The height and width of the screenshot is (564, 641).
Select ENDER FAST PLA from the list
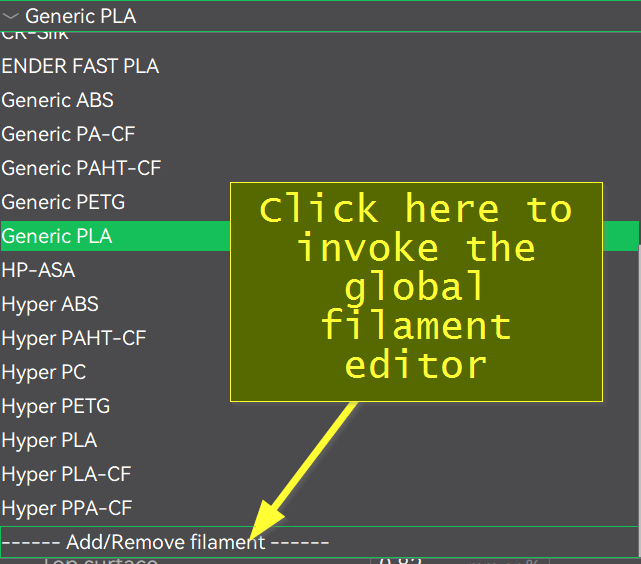click(x=80, y=67)
